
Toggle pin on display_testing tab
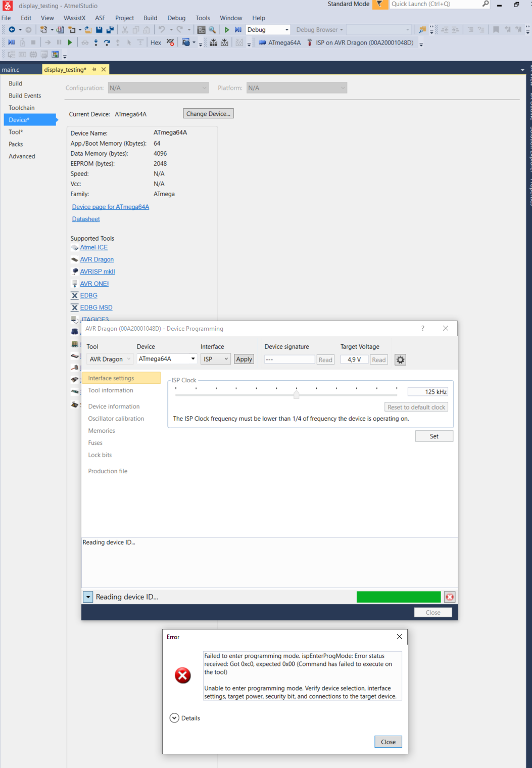tap(94, 69)
